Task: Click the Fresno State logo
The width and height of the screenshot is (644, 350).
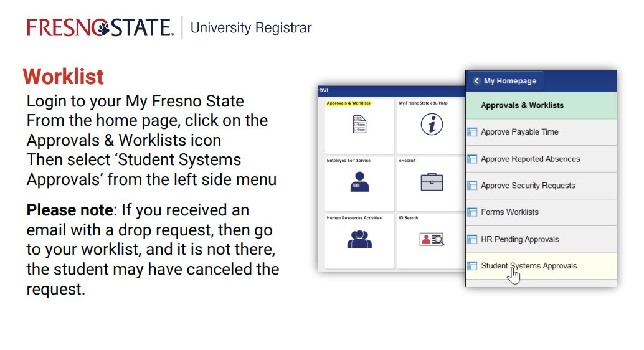Action: [x=100, y=28]
